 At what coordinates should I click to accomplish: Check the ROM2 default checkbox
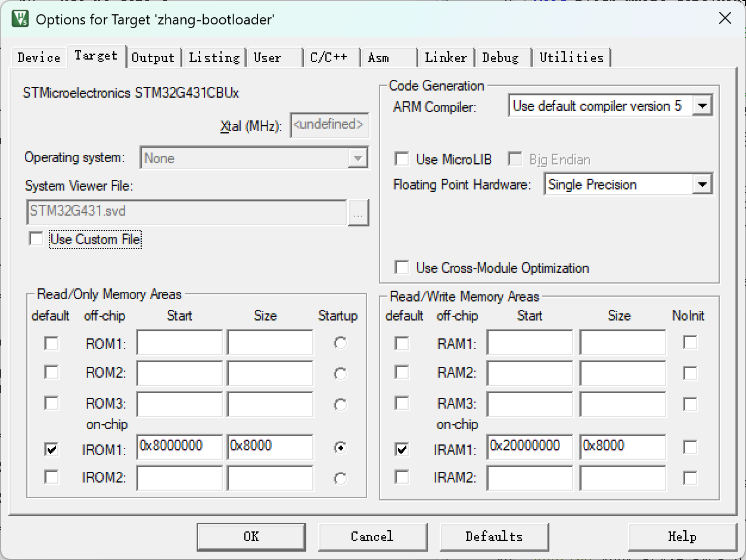pos(52,372)
